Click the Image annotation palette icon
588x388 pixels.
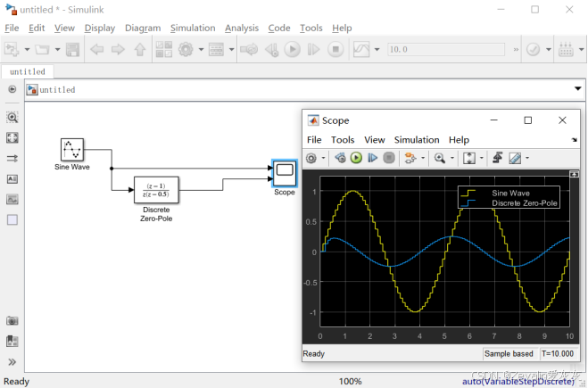click(12, 200)
